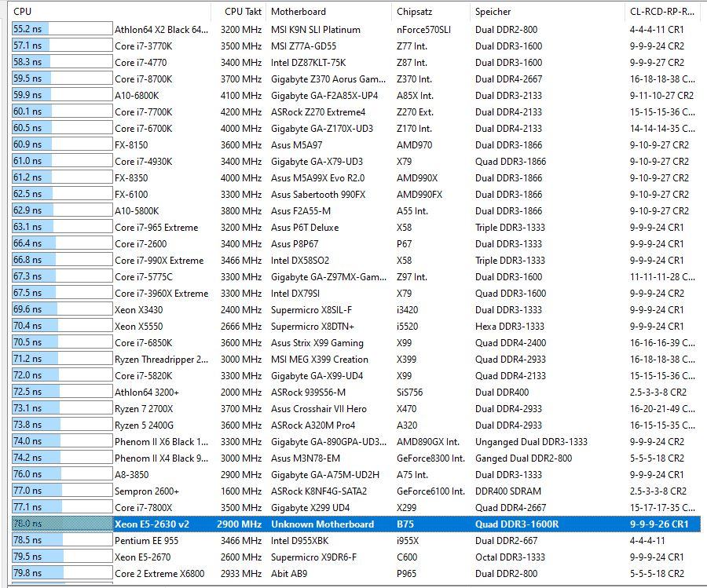Select the Athlon64 3200+ entry
This screenshot has height=588, width=707.
pos(147,393)
